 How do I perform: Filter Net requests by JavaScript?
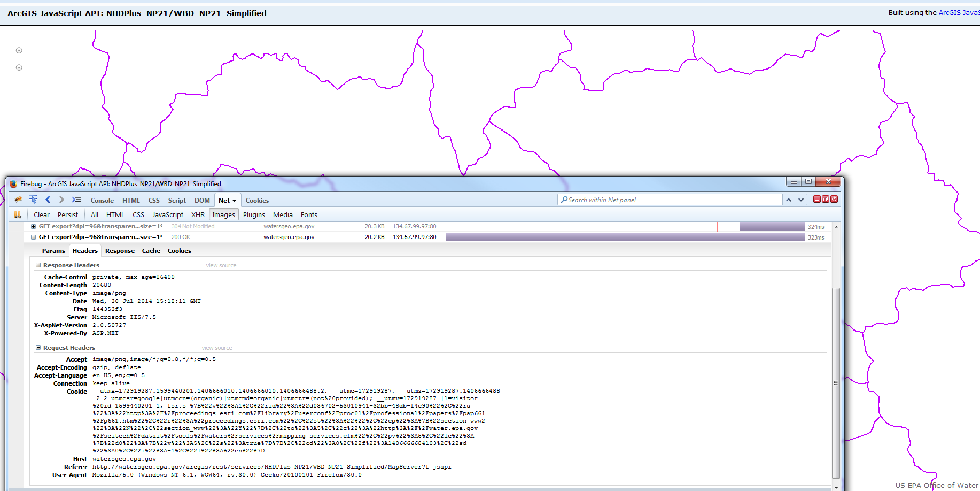168,214
